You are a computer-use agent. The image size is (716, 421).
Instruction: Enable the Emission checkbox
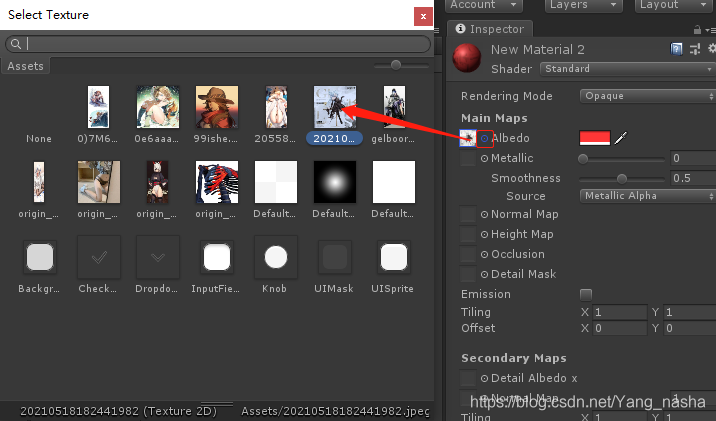tap(586, 295)
